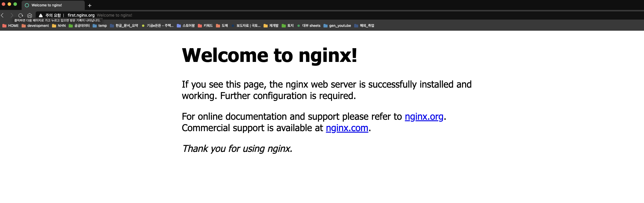Screen dimensions: 644x203
Task: Open the 키워드 bookmark folder
Action: pyautogui.click(x=205, y=26)
